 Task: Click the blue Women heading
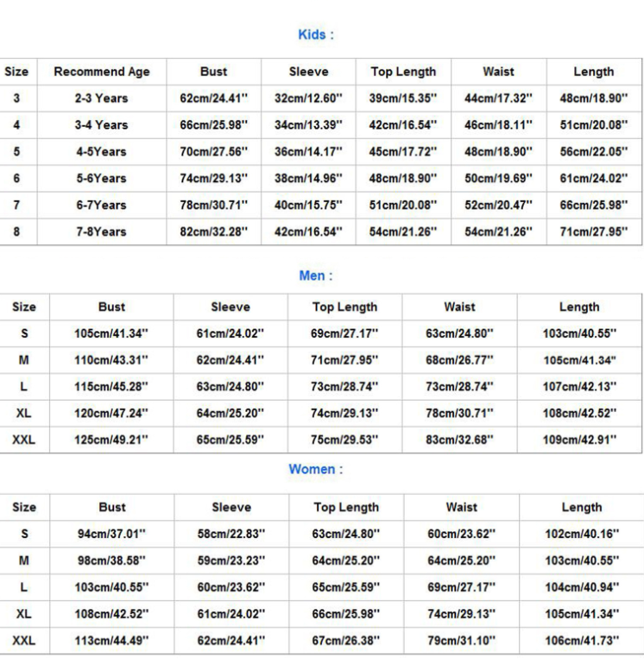pyautogui.click(x=316, y=469)
